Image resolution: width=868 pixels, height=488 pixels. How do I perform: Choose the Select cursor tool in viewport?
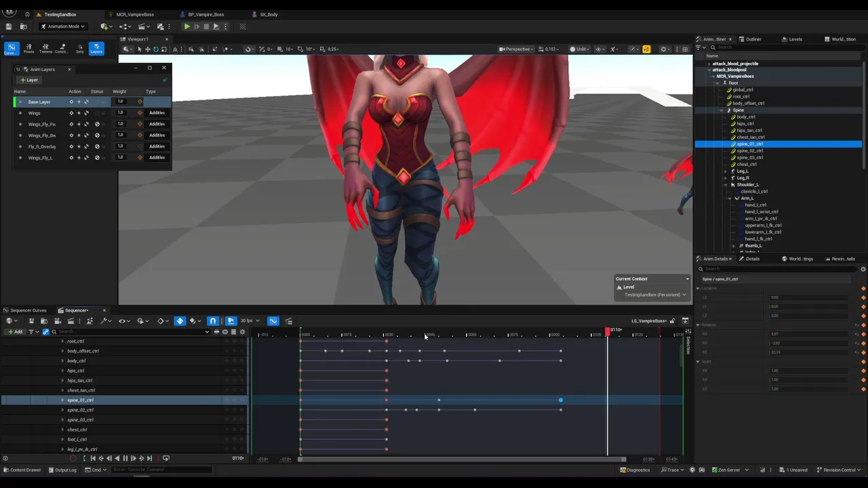coord(139,49)
